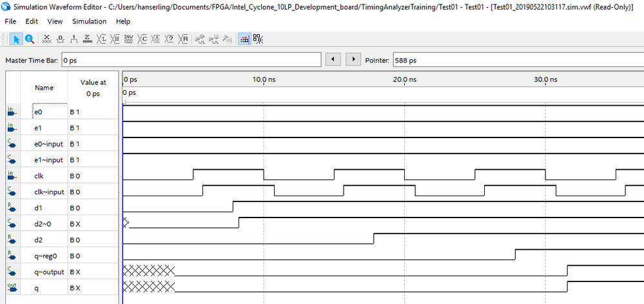Click the Name column header
The height and width of the screenshot is (304, 644).
coord(44,88)
